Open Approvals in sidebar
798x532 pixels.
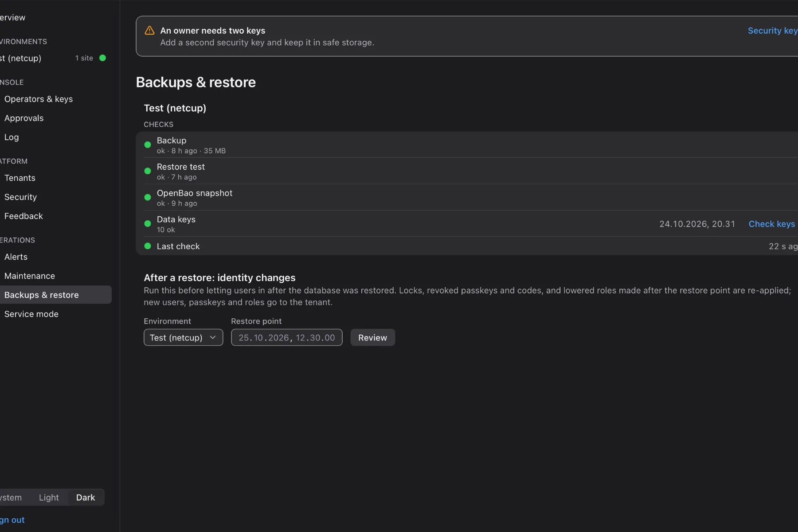(x=24, y=118)
